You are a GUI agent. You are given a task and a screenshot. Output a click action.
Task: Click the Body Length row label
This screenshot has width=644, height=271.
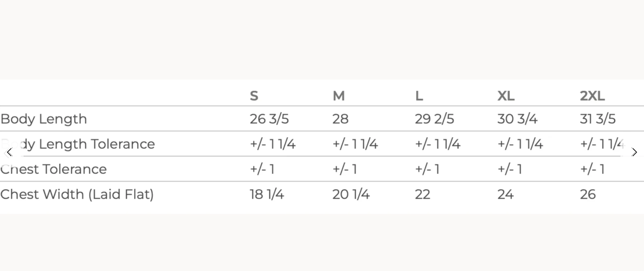[44, 119]
